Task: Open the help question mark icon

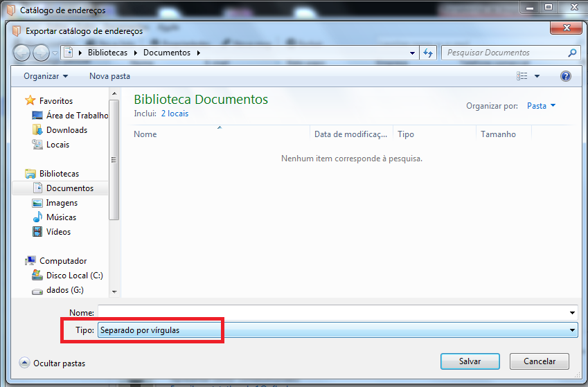Action: (x=565, y=76)
